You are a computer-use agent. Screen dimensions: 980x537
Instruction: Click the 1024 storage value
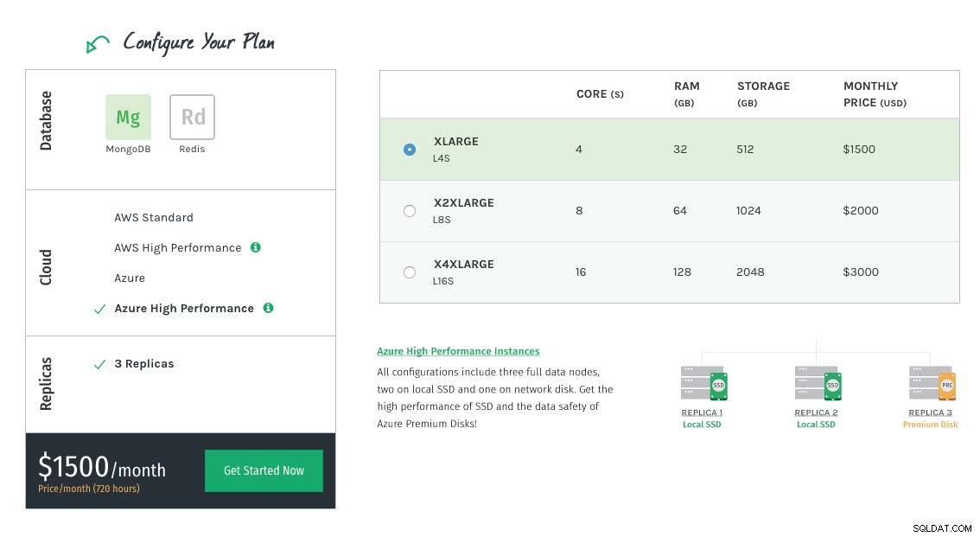748,211
